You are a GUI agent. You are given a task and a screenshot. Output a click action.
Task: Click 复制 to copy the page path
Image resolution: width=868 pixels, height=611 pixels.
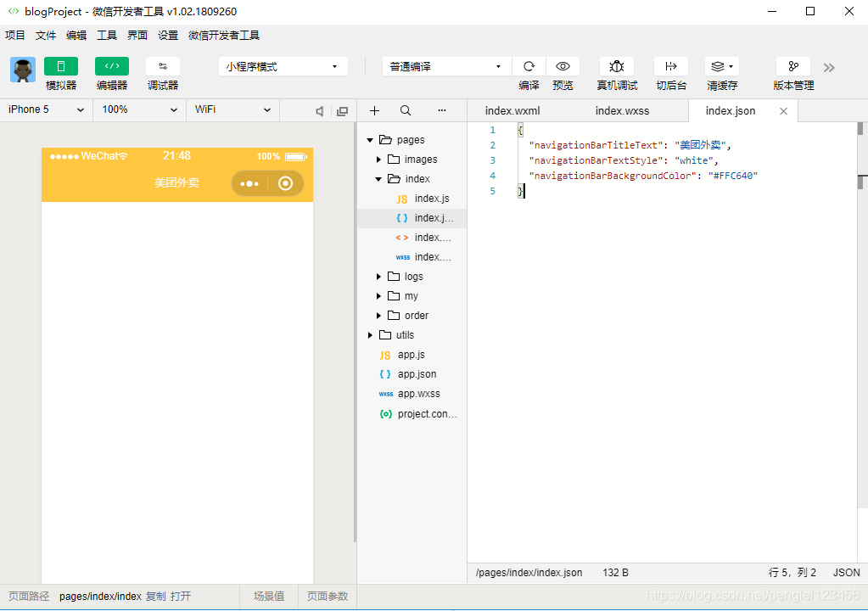156,597
